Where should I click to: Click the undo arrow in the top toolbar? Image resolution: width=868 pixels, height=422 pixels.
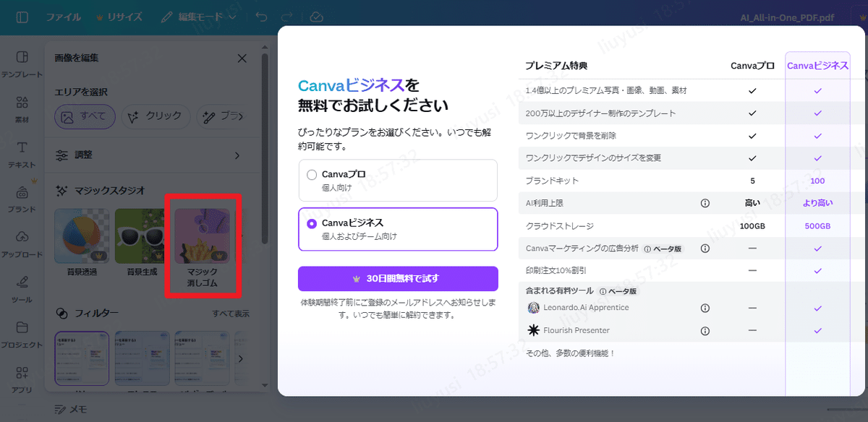point(260,16)
